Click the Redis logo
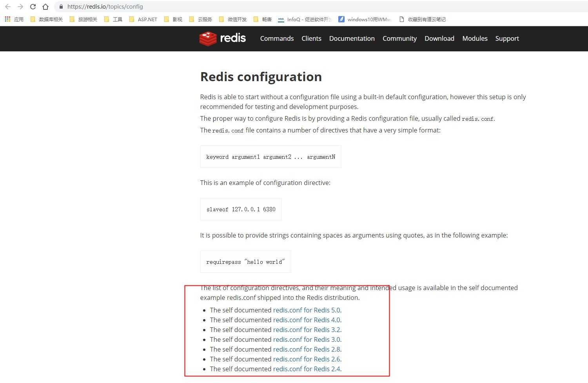The width and height of the screenshot is (588, 383). (x=222, y=38)
